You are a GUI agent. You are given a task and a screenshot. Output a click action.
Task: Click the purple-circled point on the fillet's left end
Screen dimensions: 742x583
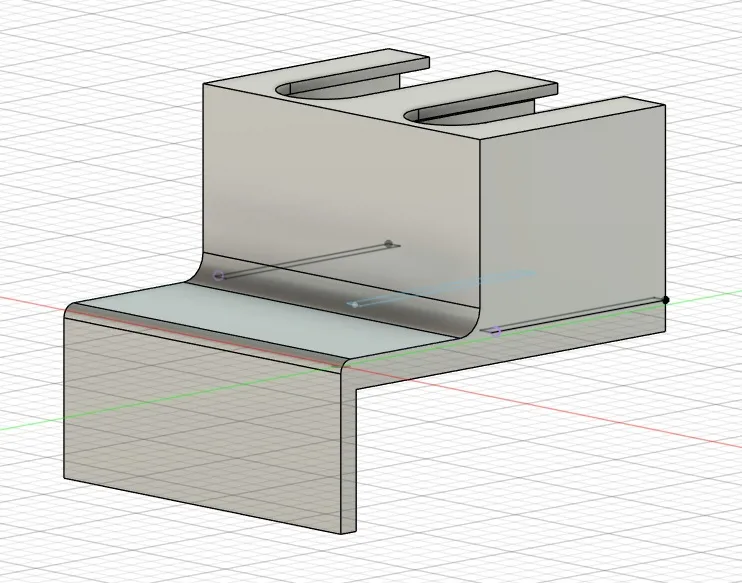(218, 275)
